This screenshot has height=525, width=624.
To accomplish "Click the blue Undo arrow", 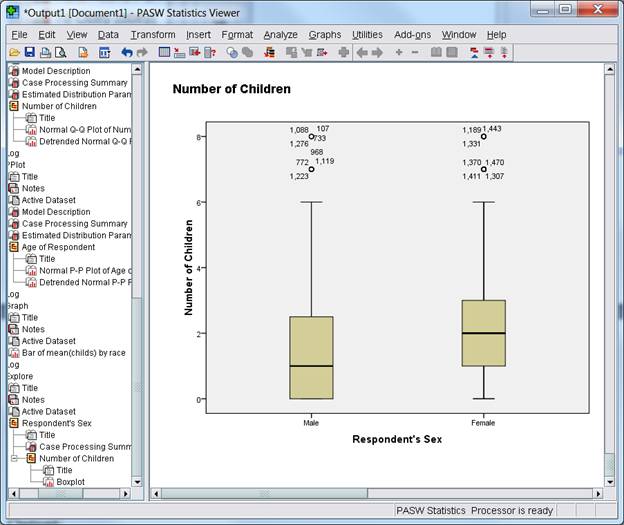I will [x=127, y=52].
